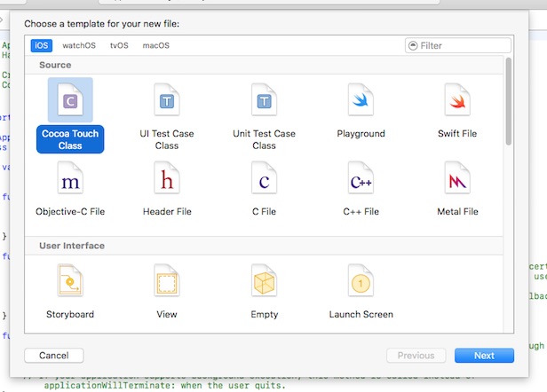Click the Next button
Viewport: 547px width, 392px height.
point(484,356)
